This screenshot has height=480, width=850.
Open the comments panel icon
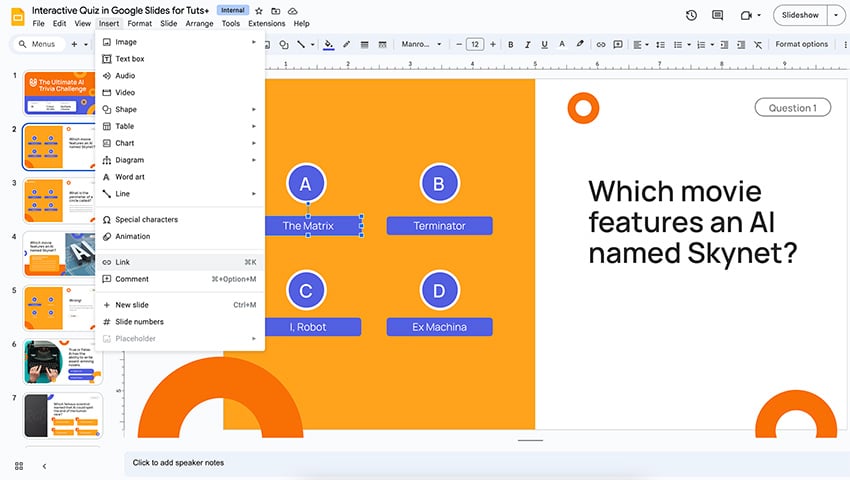719,15
